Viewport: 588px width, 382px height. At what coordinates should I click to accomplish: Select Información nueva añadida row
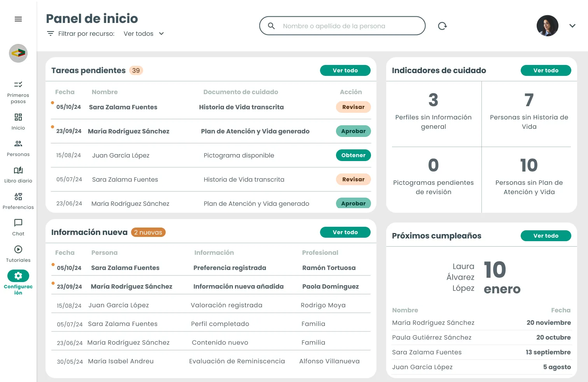point(211,286)
